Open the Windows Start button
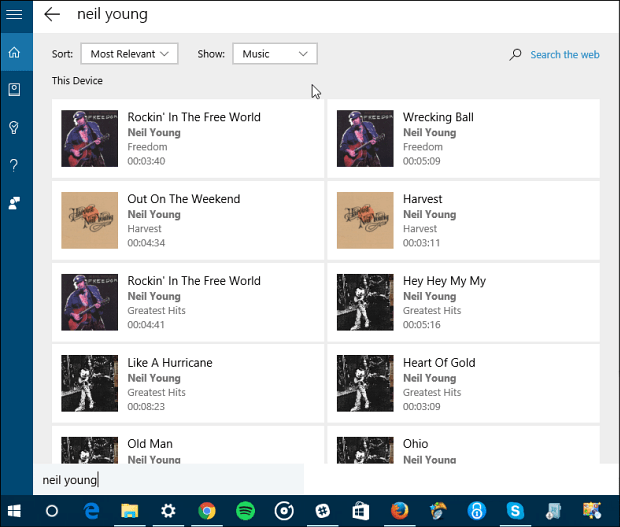Screen dimensions: 620x527 pos(14,511)
